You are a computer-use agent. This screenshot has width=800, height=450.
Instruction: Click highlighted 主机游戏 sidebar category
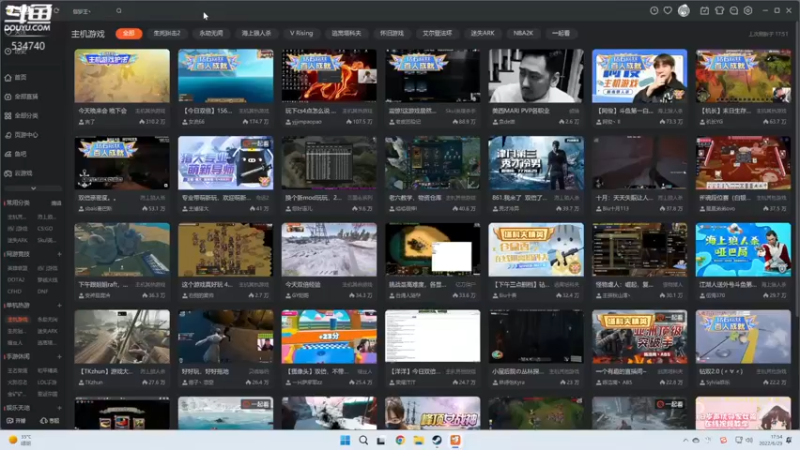(x=18, y=319)
